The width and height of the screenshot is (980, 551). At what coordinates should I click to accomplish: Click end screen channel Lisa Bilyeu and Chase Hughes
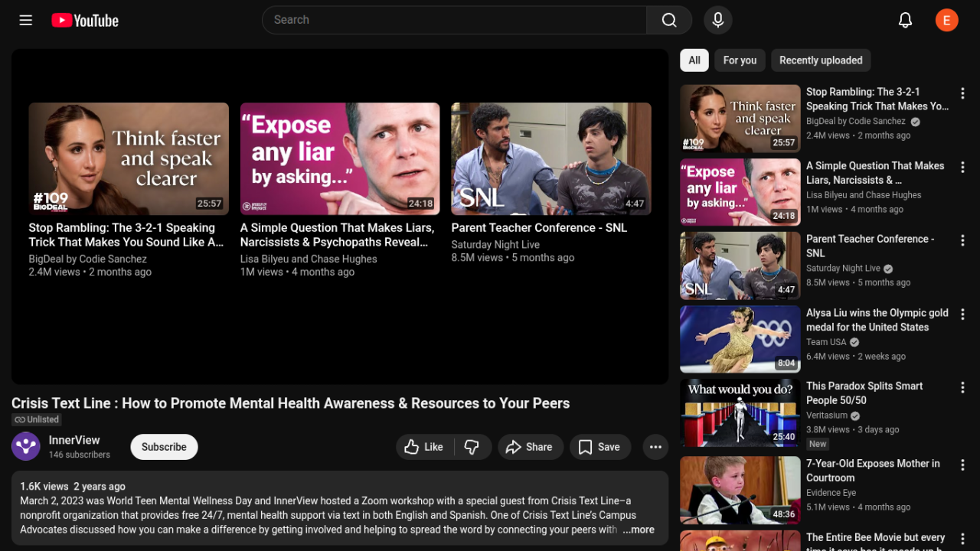pos(309,259)
